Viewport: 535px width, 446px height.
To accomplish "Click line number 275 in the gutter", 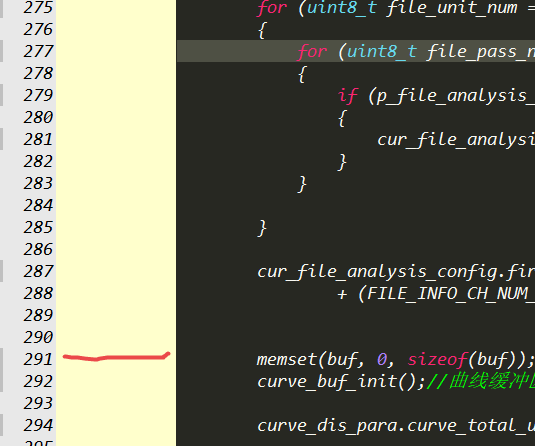I will click(38, 8).
